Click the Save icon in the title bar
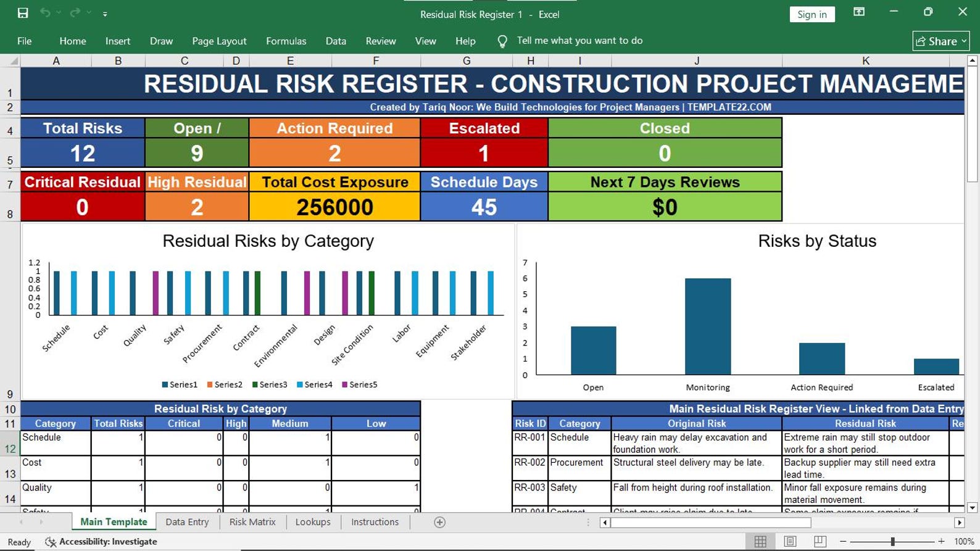Screen dimensions: 980x551 click(x=23, y=13)
